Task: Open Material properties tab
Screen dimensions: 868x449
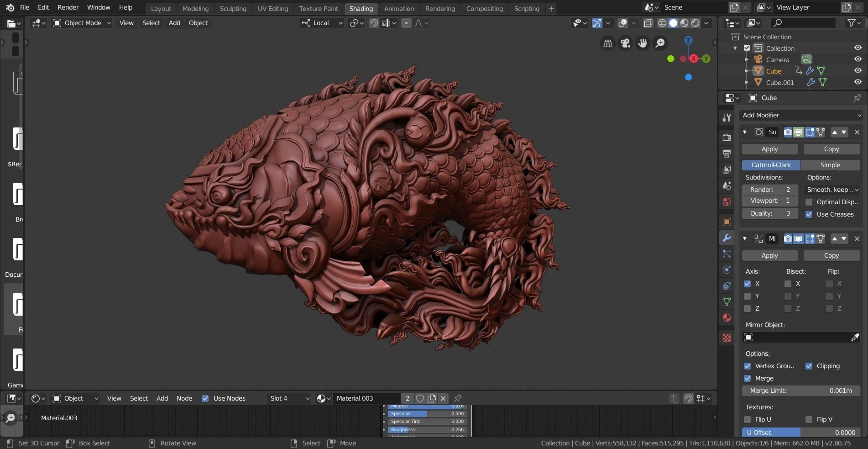Action: tap(727, 317)
